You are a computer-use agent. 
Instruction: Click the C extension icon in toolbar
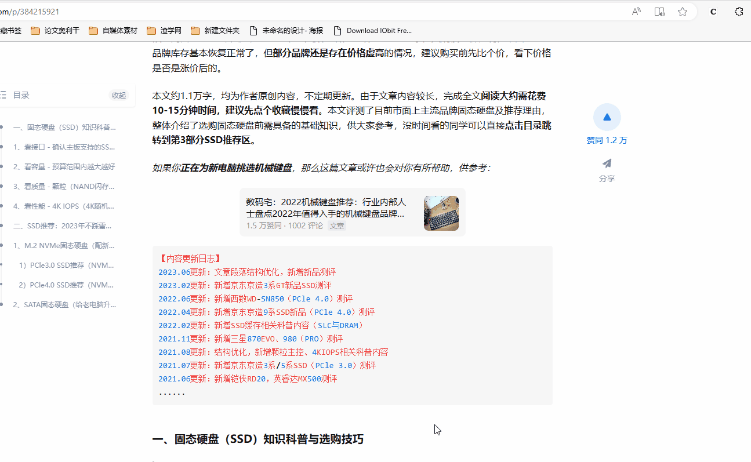(713, 11)
